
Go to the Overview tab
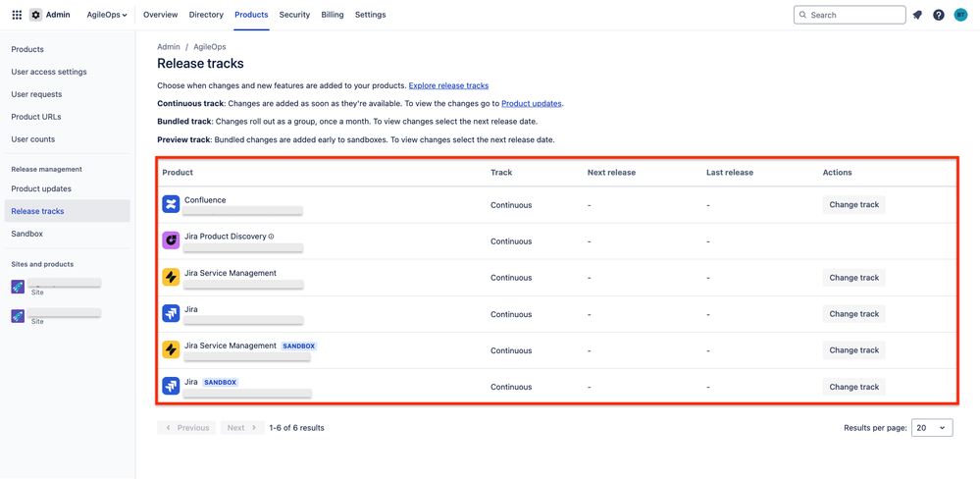[161, 15]
